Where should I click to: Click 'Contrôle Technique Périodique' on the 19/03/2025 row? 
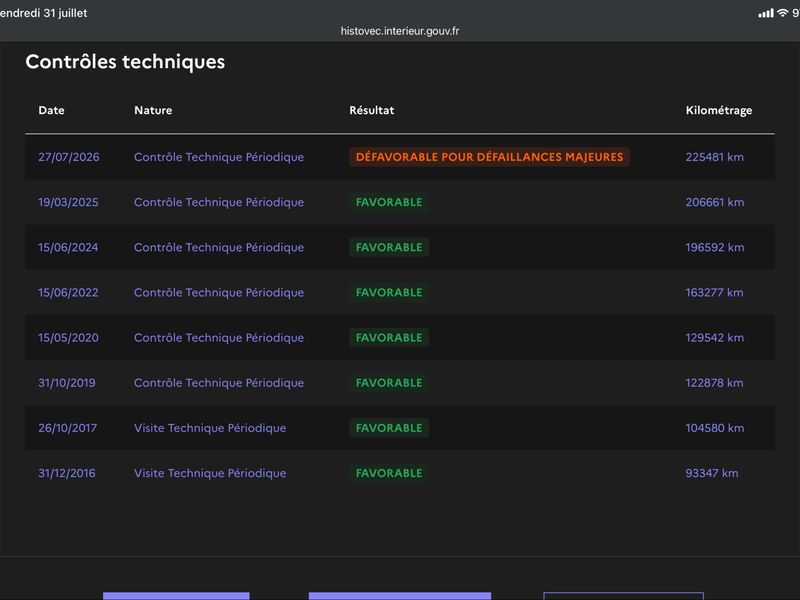pos(219,202)
